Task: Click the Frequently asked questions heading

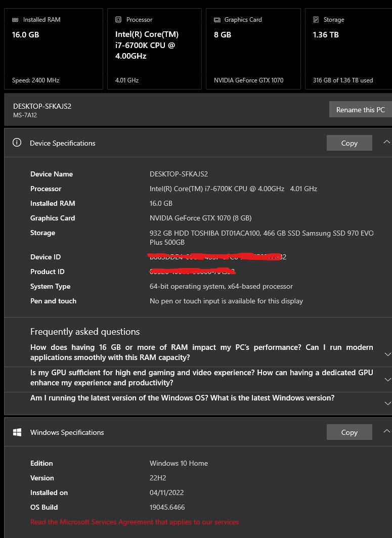Action: (x=85, y=332)
